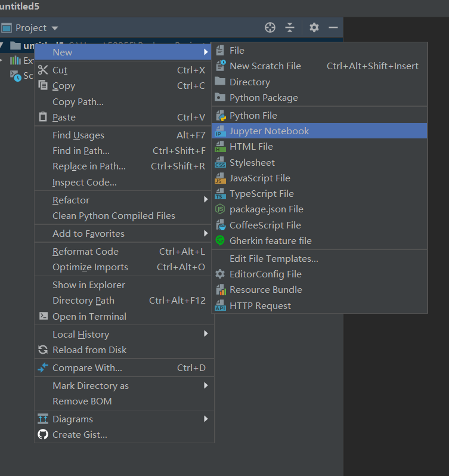This screenshot has width=449, height=476.
Task: Expand the Diagrams submenu arrow
Action: tap(206, 419)
